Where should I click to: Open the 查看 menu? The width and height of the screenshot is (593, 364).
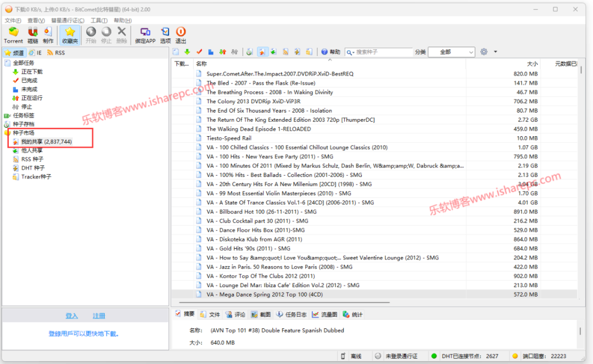pos(36,20)
